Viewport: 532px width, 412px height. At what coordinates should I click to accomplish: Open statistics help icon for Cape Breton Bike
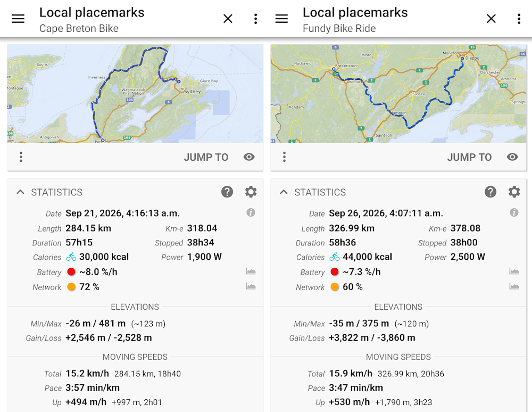227,192
